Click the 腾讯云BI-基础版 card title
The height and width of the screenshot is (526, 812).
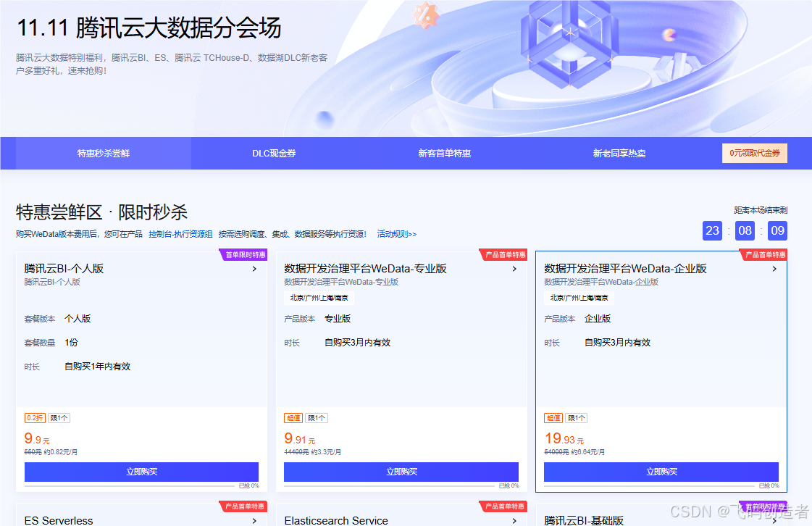coord(584,520)
